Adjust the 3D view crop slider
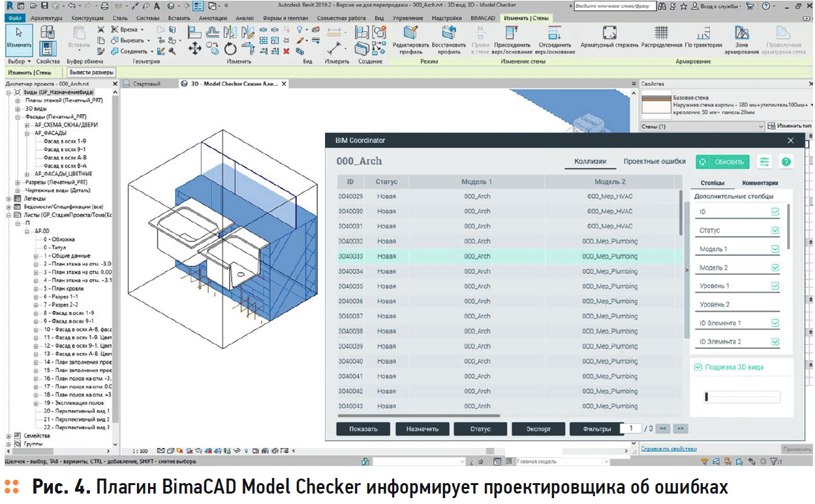Image resolution: width=815 pixels, height=504 pixels. [707, 397]
